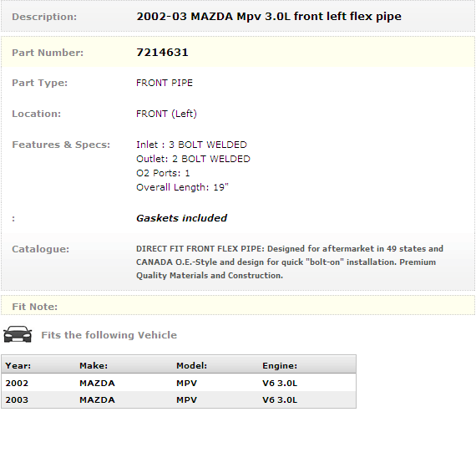Click the FRONT (Left) location value
The width and height of the screenshot is (476, 473).
click(166, 114)
